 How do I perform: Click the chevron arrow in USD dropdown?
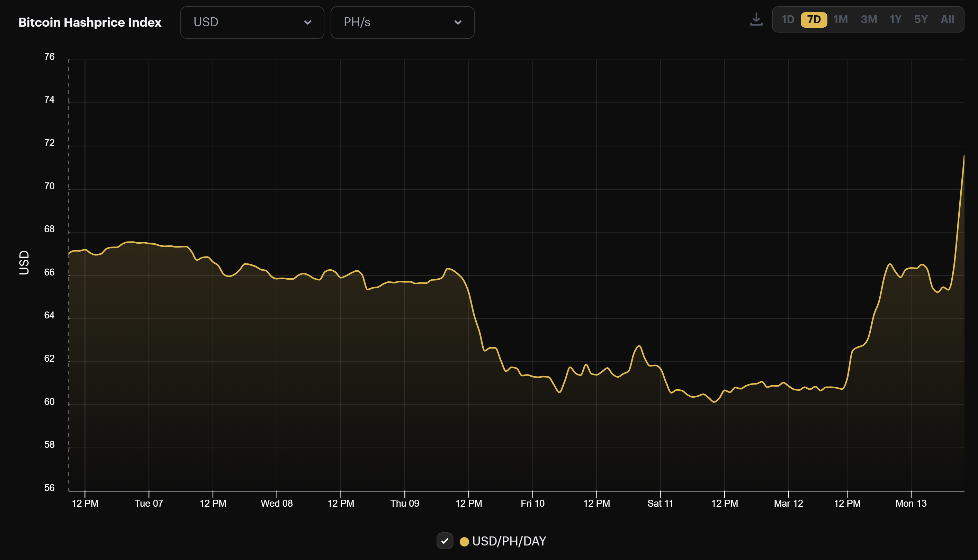308,22
